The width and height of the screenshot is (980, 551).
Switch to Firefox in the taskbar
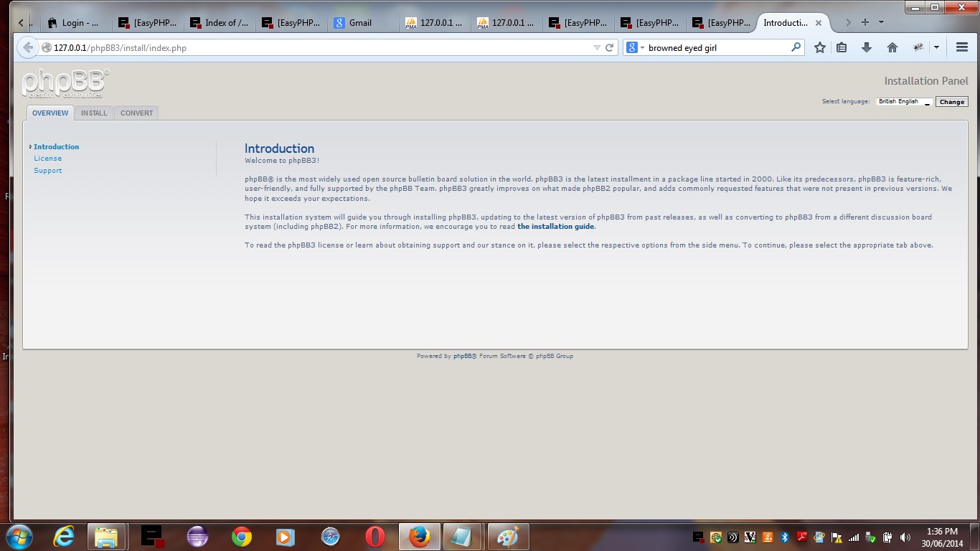click(419, 537)
